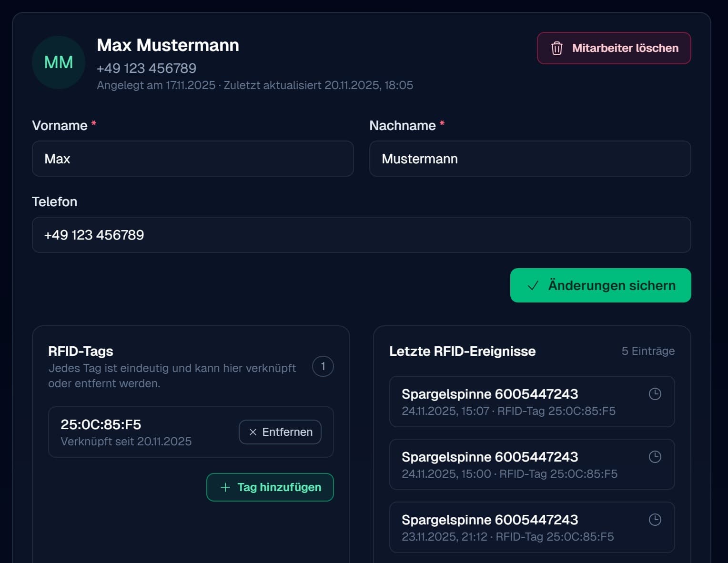Click the clock icon on the 21:12 event

(x=656, y=520)
